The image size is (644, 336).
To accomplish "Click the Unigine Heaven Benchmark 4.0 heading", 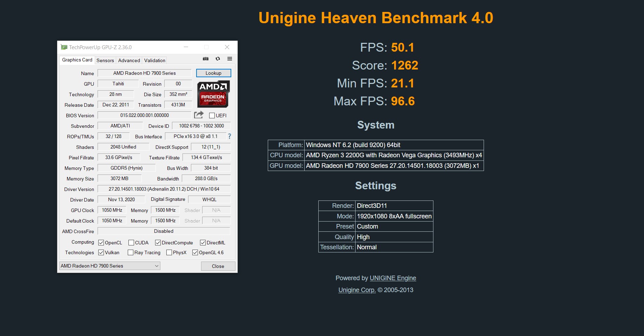I will pyautogui.click(x=376, y=18).
